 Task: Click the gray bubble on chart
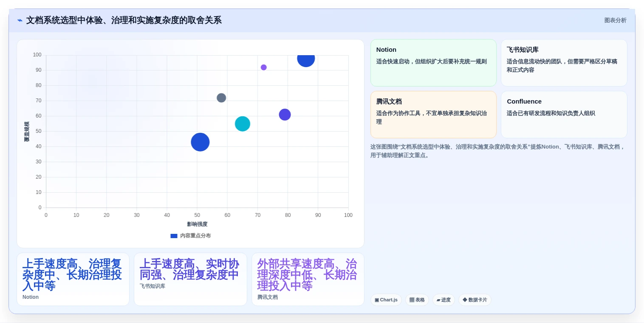(x=221, y=98)
